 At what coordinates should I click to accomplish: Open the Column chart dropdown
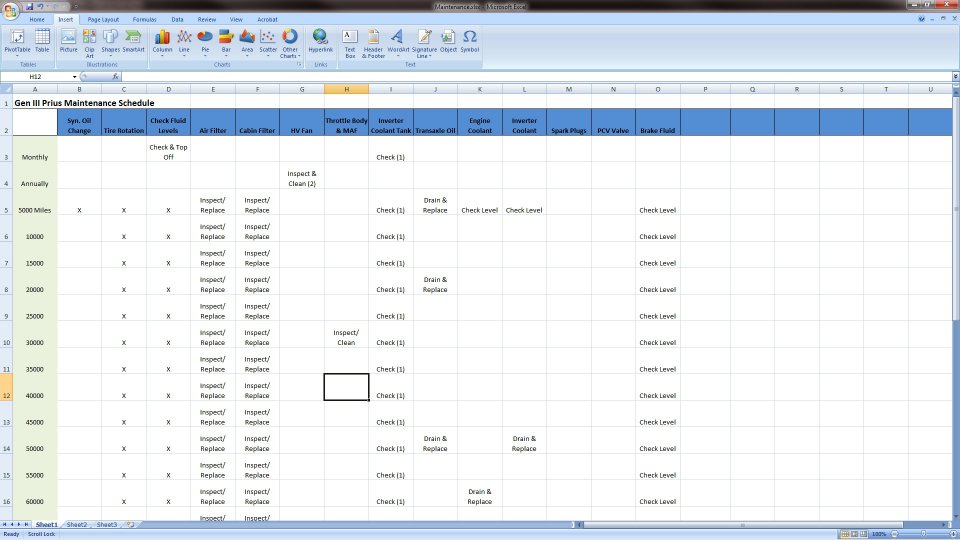(x=162, y=43)
